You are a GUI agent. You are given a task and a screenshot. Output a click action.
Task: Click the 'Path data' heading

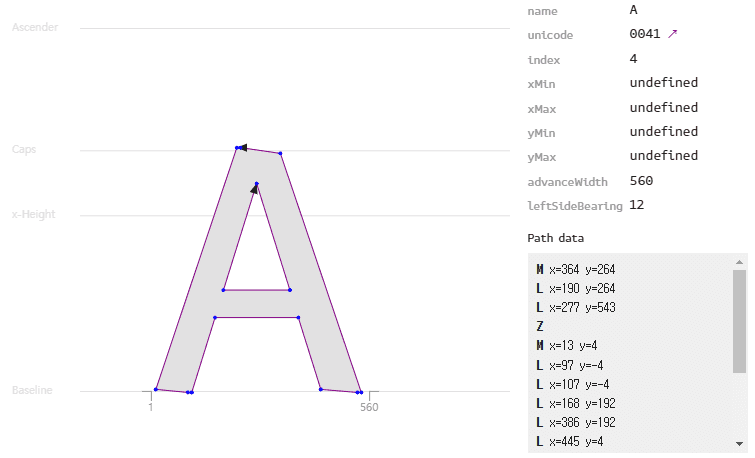click(555, 238)
